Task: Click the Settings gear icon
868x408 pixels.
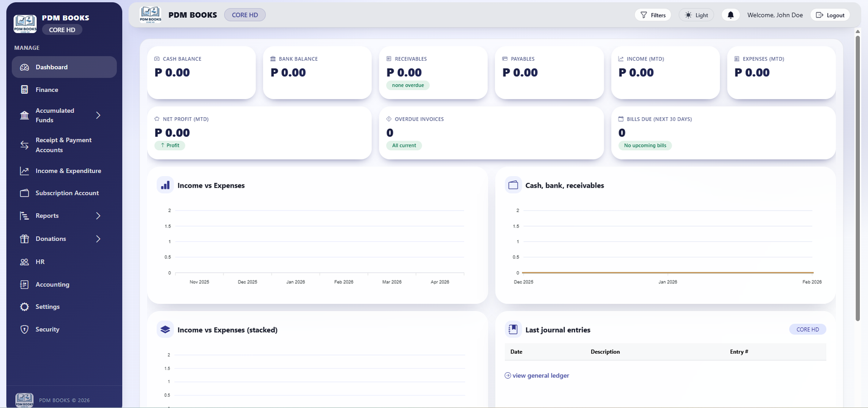Action: click(x=24, y=307)
